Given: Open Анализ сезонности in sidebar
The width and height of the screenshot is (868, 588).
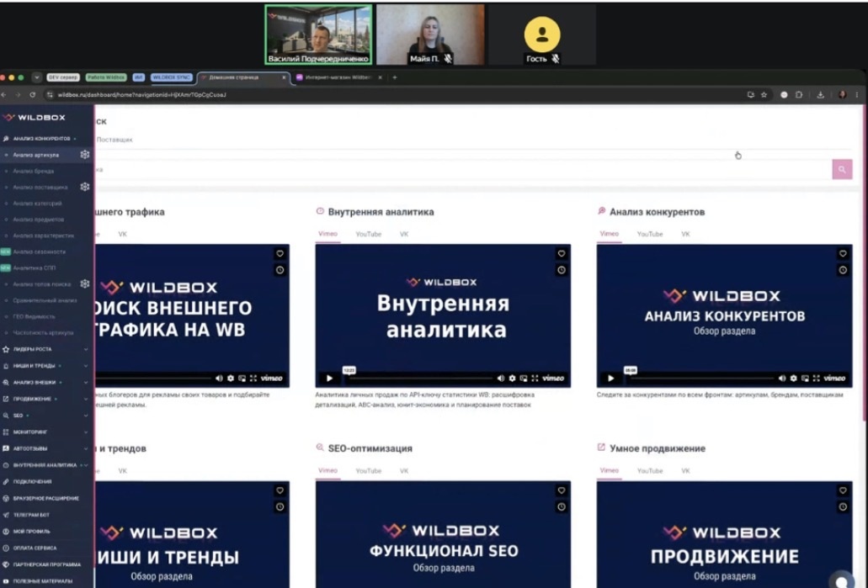Looking at the screenshot, I should coord(39,252).
